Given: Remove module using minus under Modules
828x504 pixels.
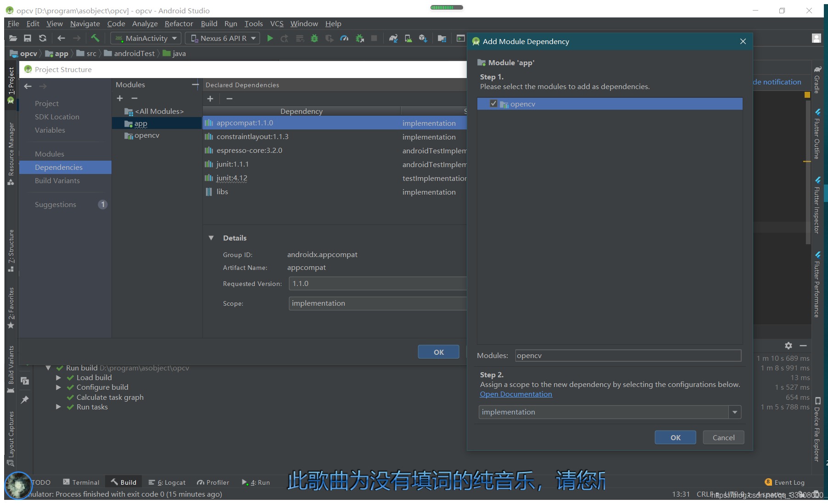Looking at the screenshot, I should 134,98.
